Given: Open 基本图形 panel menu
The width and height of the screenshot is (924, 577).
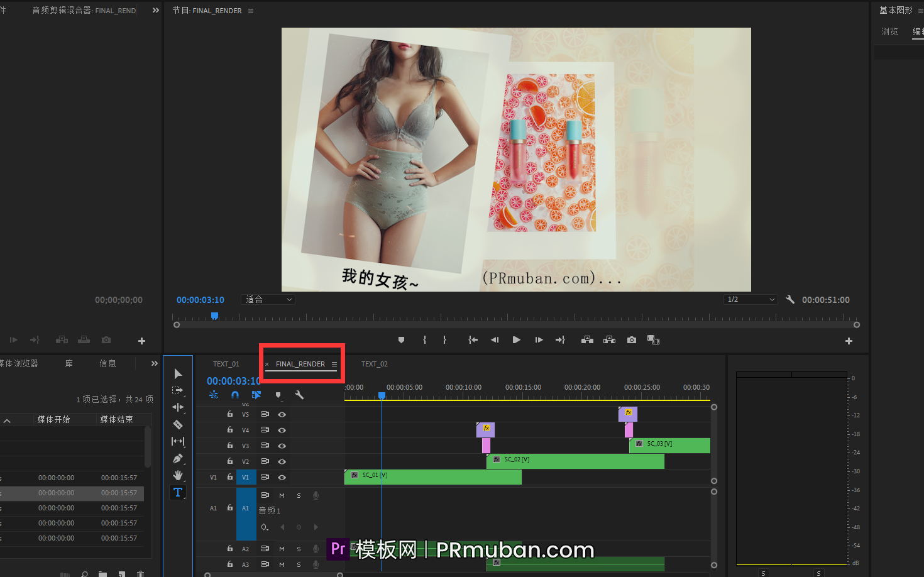Looking at the screenshot, I should pyautogui.click(x=920, y=11).
